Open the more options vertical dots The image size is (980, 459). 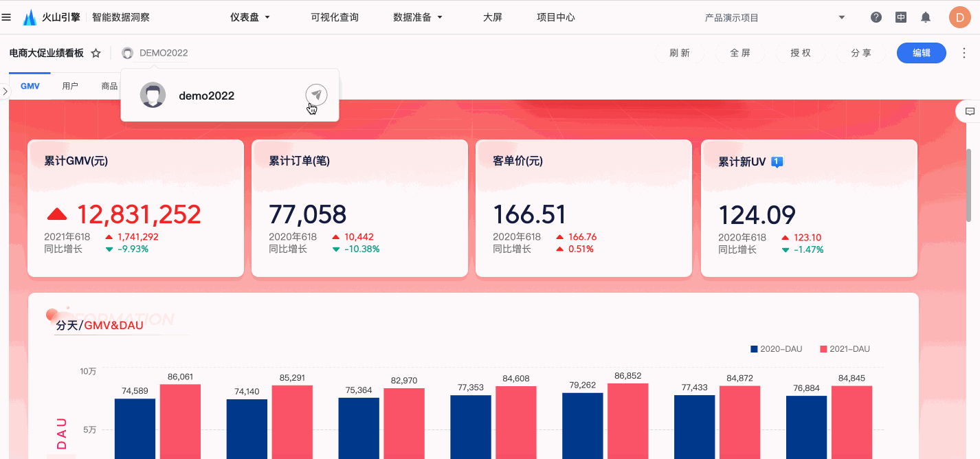pyautogui.click(x=964, y=53)
